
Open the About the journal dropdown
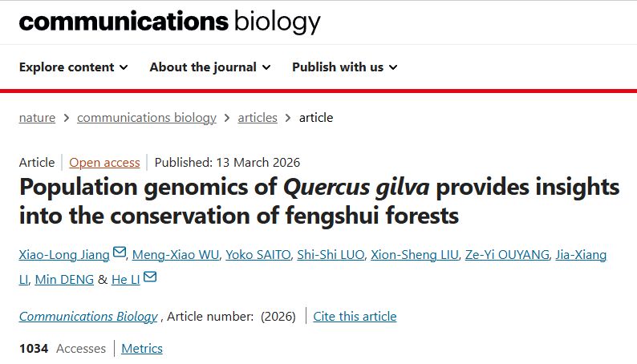tap(209, 67)
